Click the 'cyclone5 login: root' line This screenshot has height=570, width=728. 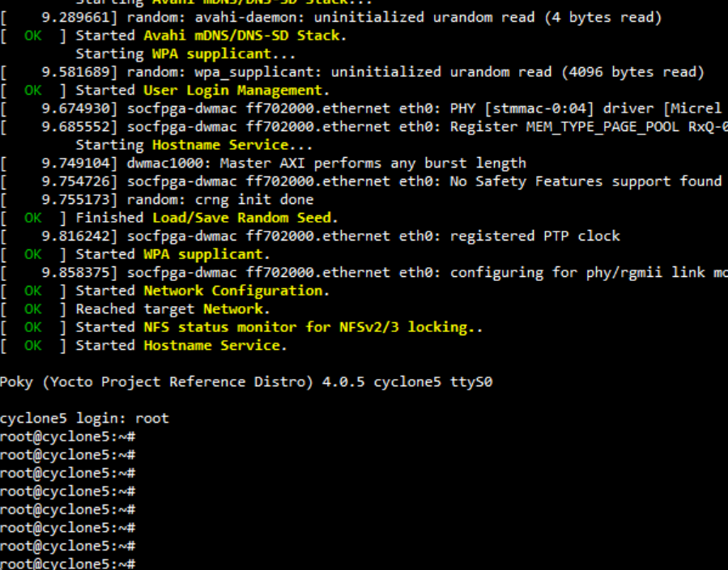click(84, 419)
